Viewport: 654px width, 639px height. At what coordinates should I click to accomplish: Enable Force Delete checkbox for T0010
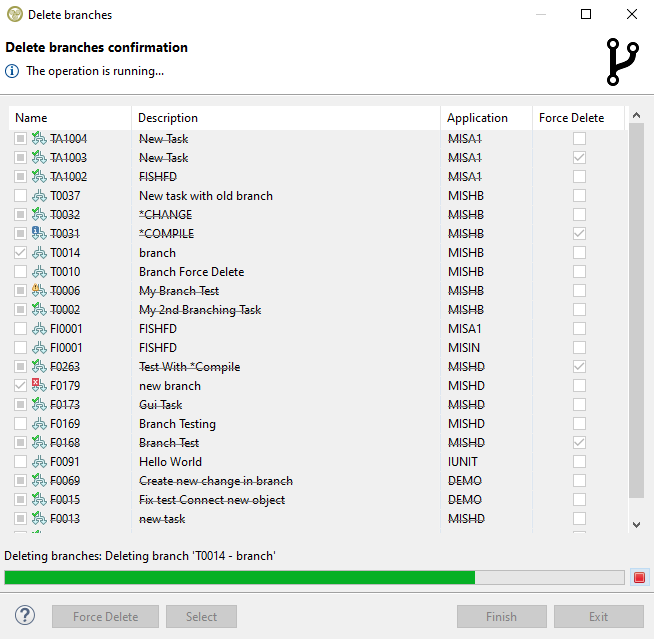pyautogui.click(x=579, y=272)
